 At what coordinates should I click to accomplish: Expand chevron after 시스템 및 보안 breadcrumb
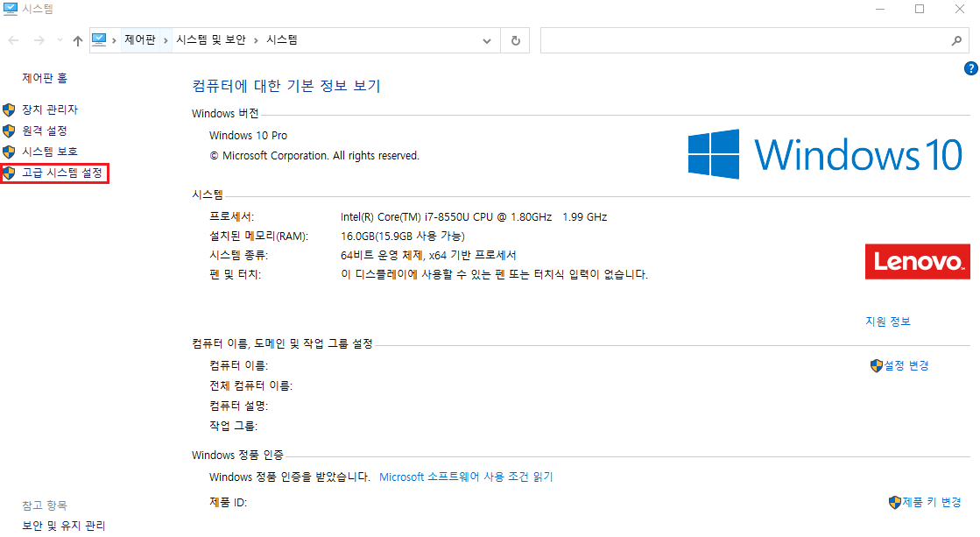coord(256,40)
